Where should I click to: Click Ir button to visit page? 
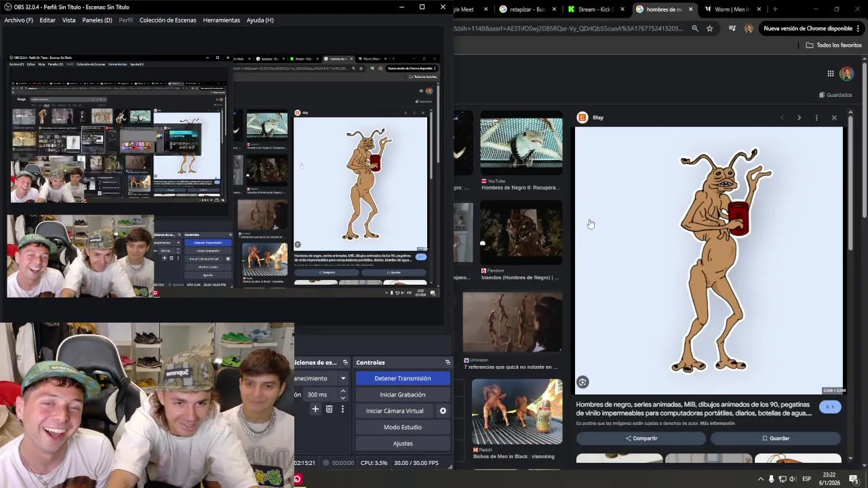tap(830, 407)
